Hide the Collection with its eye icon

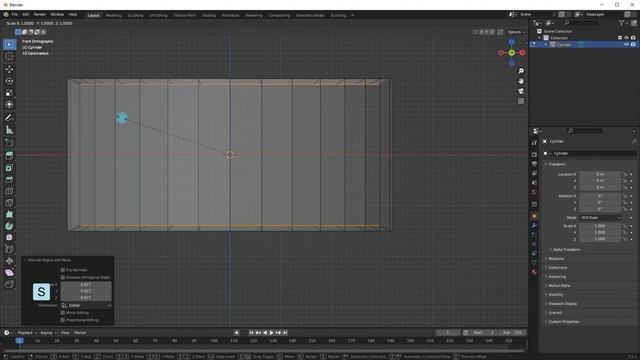coord(626,38)
